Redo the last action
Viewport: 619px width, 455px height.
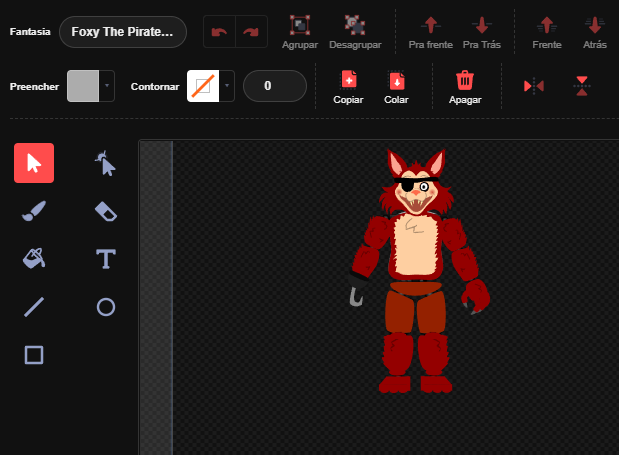pyautogui.click(x=251, y=32)
